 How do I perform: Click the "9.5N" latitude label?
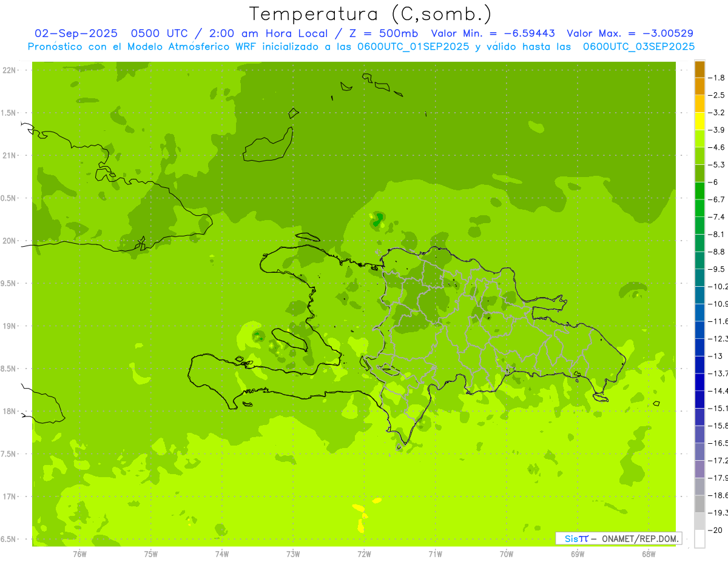9,283
